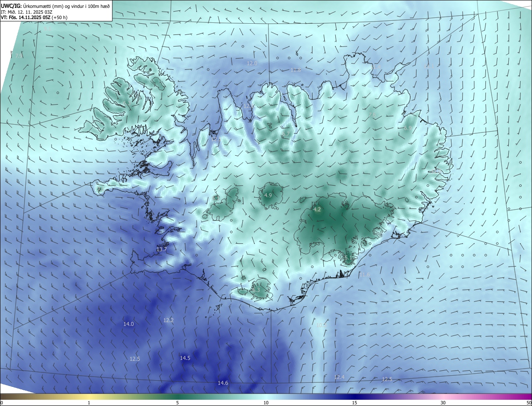Select the valid time "VT: Fös. 14.11.2025 05Z (+50 h)"

[34, 17]
